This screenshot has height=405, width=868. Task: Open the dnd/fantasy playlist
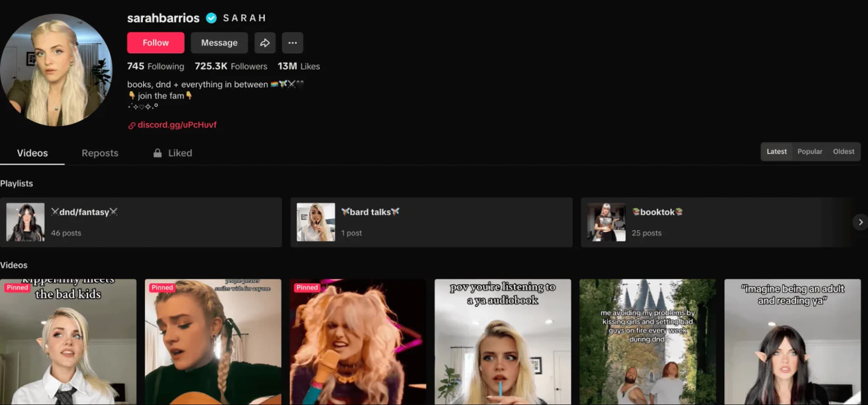click(x=141, y=222)
